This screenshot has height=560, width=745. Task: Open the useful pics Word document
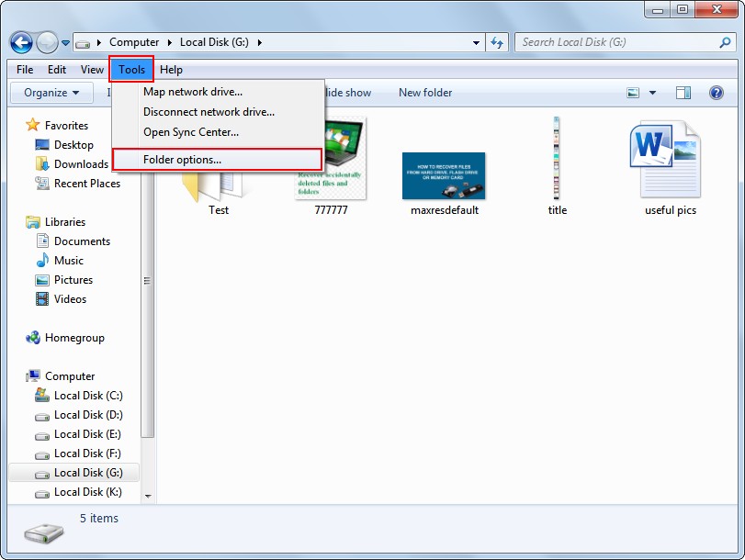point(668,161)
